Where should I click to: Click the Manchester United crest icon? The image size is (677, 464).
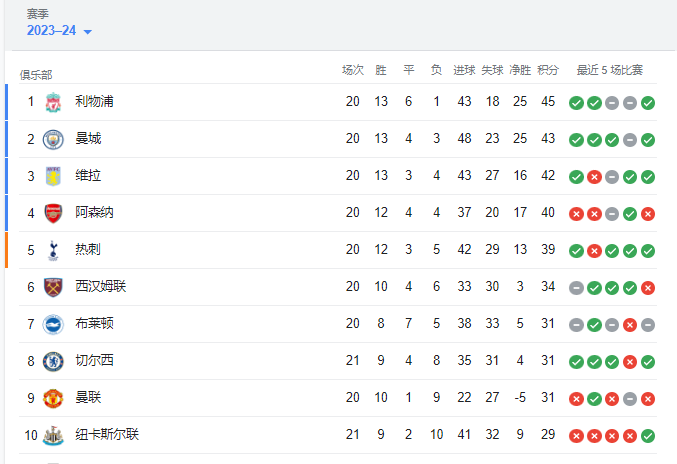[x=53, y=398]
